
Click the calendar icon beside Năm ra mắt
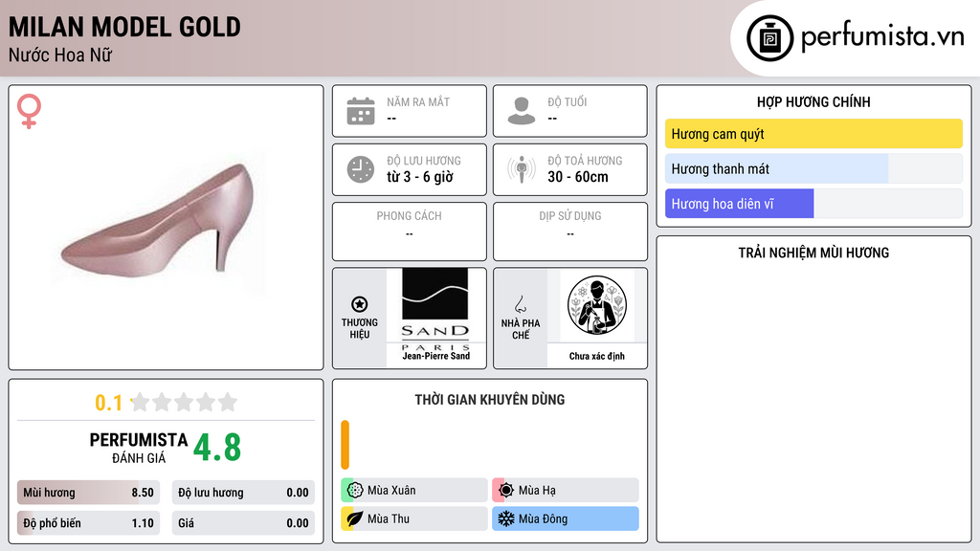click(361, 111)
